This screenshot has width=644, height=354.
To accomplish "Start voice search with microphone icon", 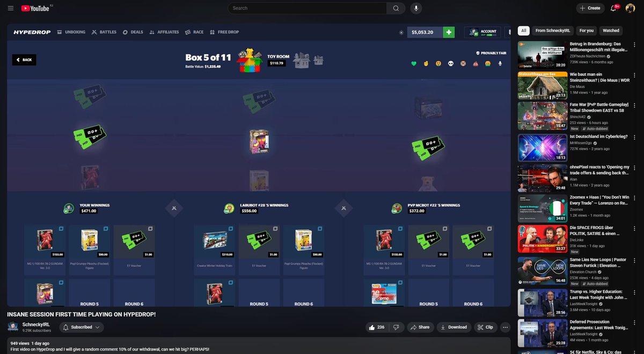I will point(416,8).
